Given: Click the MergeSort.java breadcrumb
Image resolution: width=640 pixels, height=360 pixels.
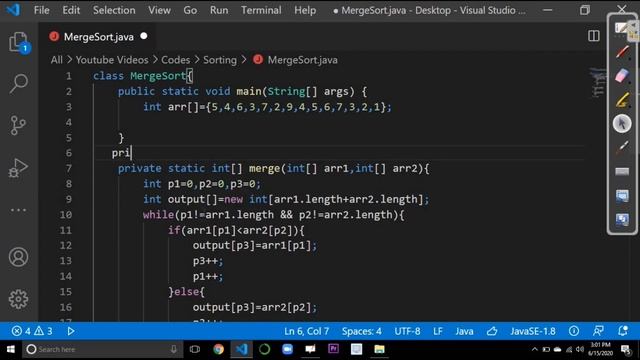Looking at the screenshot, I should [302, 60].
